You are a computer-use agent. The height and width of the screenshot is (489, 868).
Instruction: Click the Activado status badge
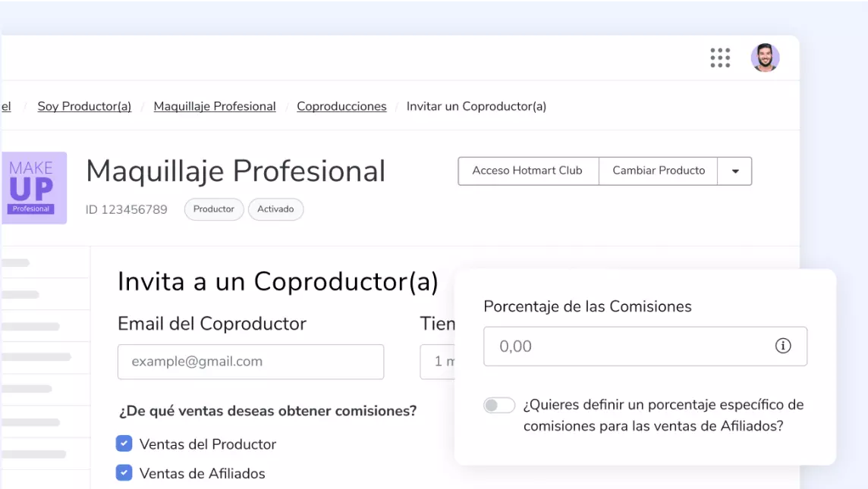click(275, 209)
